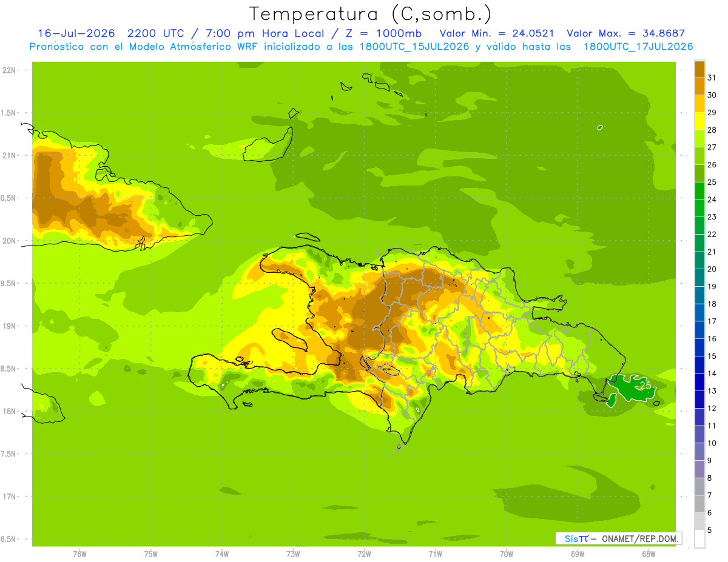Click the '71W' longitude axis label

click(435, 554)
